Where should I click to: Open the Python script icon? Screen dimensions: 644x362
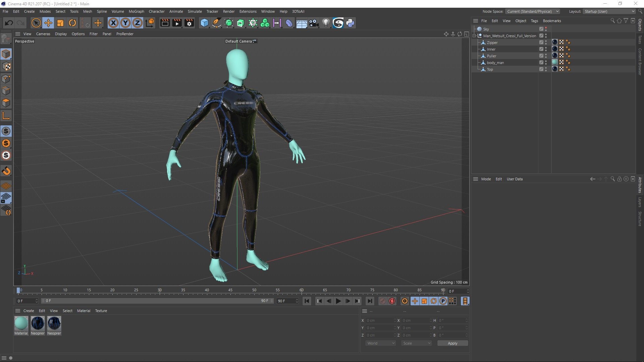[350, 23]
